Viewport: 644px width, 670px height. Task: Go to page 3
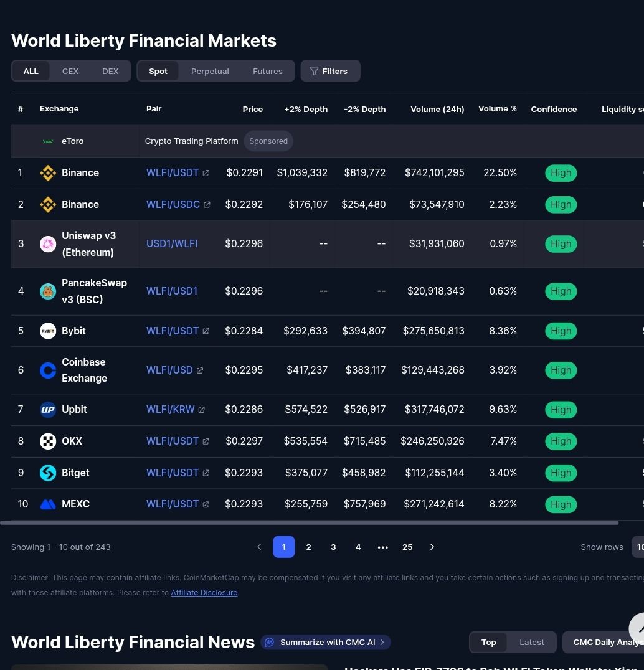click(333, 547)
